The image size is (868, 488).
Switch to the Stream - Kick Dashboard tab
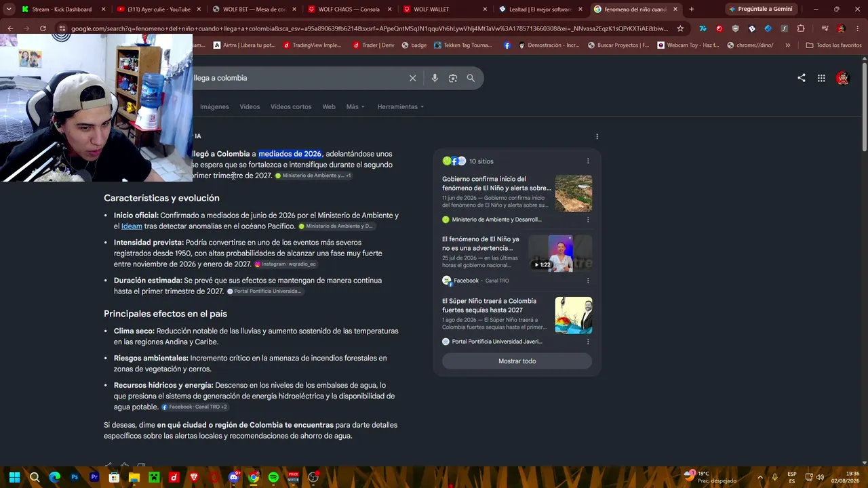pyautogui.click(x=64, y=9)
